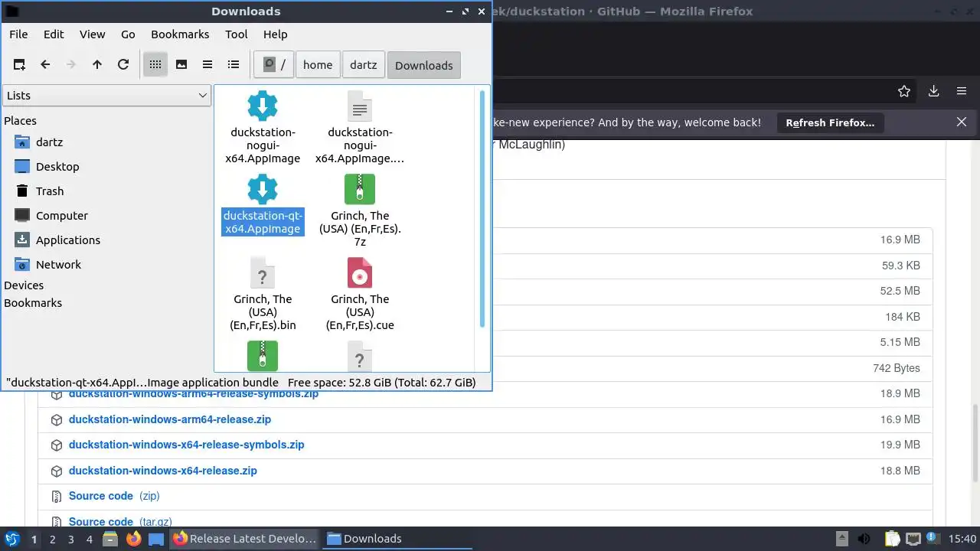Open the Help menu
The height and width of the screenshot is (551, 980).
click(275, 34)
